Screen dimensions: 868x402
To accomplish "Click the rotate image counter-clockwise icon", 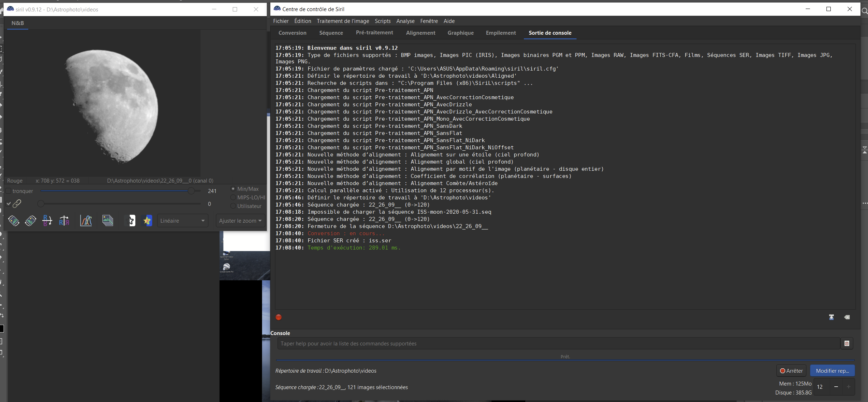I will [14, 221].
